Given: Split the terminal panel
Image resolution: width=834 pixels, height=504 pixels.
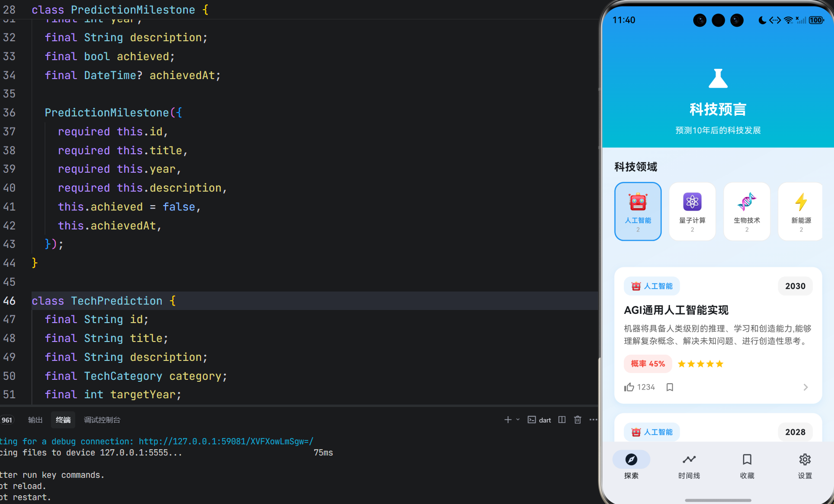Looking at the screenshot, I should pyautogui.click(x=562, y=420).
